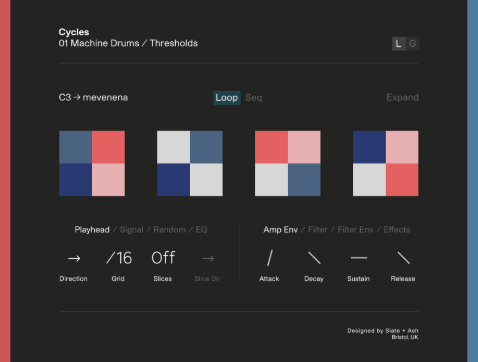Change the Slices Off value
Viewport: 478px width, 362px height.
click(163, 258)
